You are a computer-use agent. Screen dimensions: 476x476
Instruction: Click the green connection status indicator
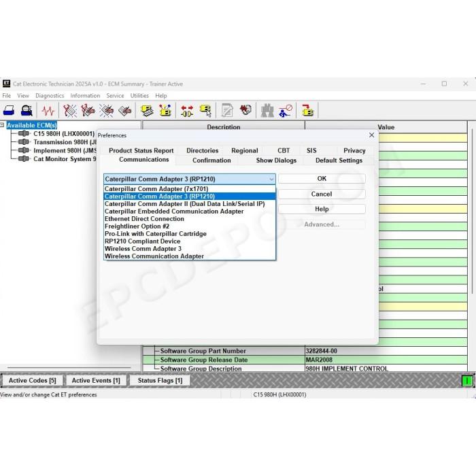click(467, 380)
